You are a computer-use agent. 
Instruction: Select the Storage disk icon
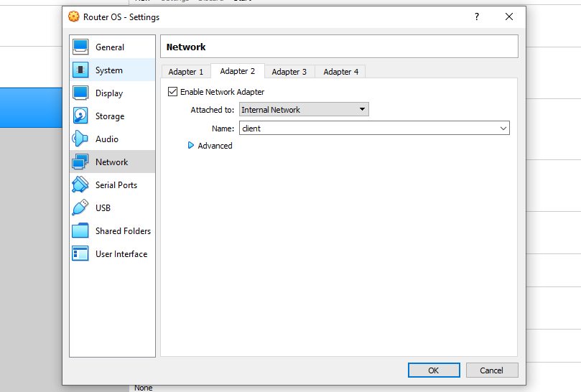pos(80,116)
